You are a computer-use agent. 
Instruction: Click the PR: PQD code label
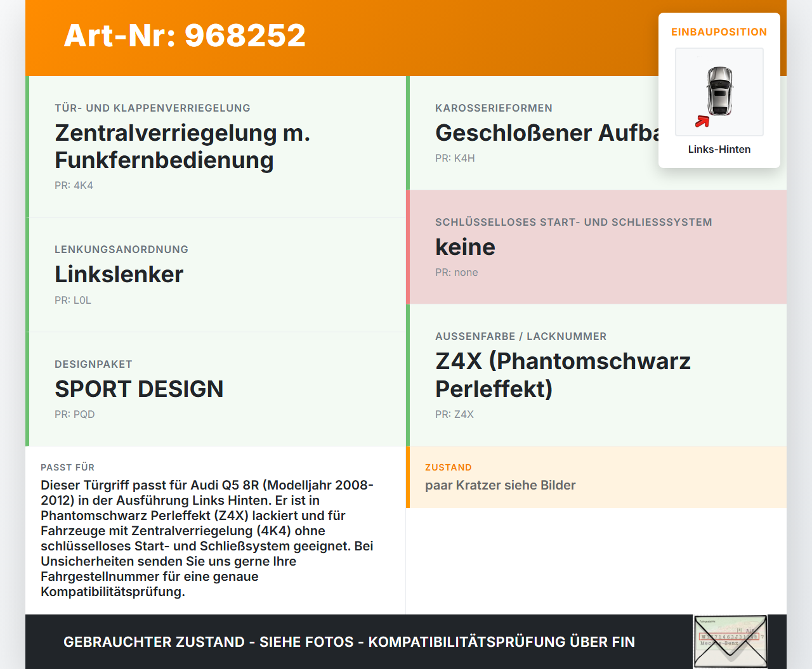(74, 414)
